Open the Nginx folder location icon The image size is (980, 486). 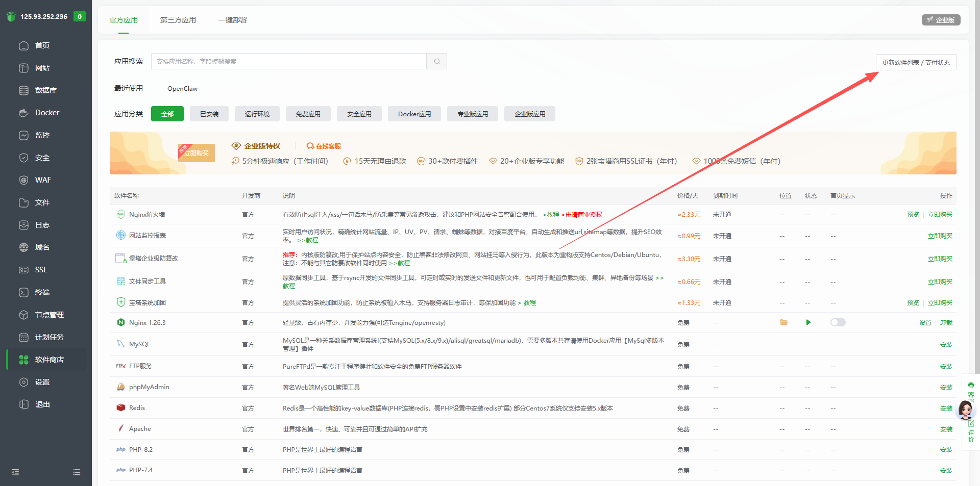783,322
